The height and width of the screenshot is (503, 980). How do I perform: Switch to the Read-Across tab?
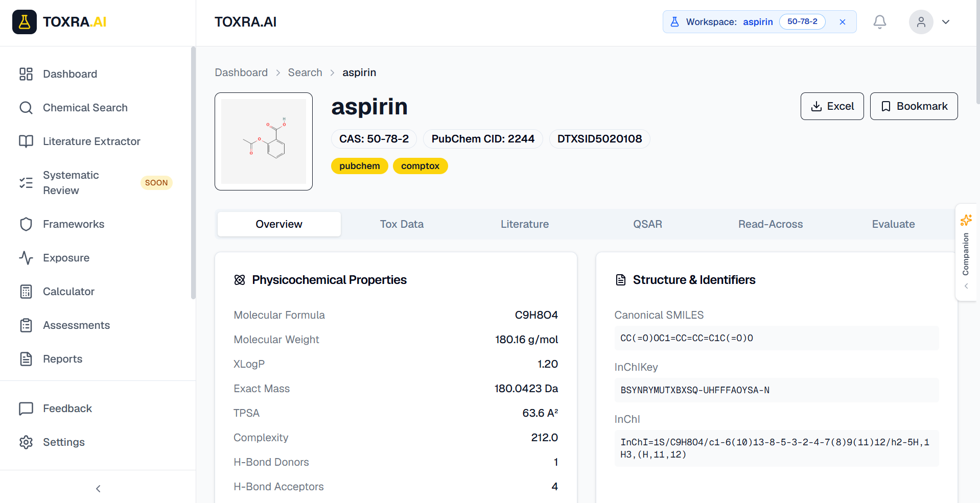coord(771,224)
